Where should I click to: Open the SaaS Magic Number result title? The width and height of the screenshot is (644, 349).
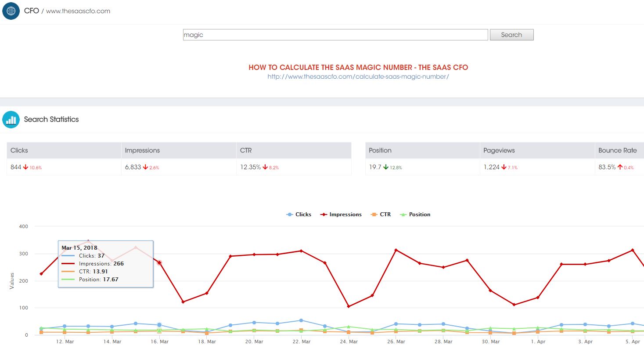click(x=358, y=68)
